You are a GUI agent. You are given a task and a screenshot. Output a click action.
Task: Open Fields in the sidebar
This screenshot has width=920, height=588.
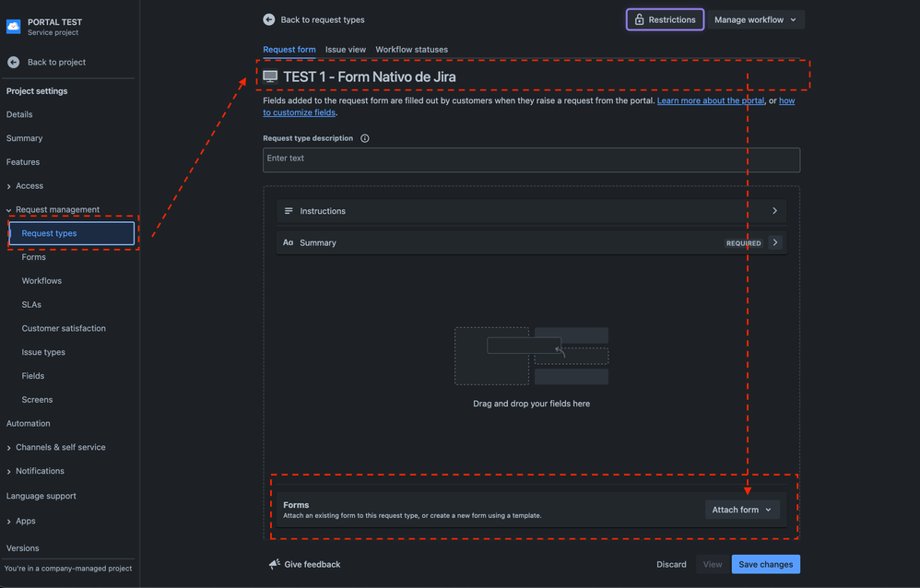33,376
